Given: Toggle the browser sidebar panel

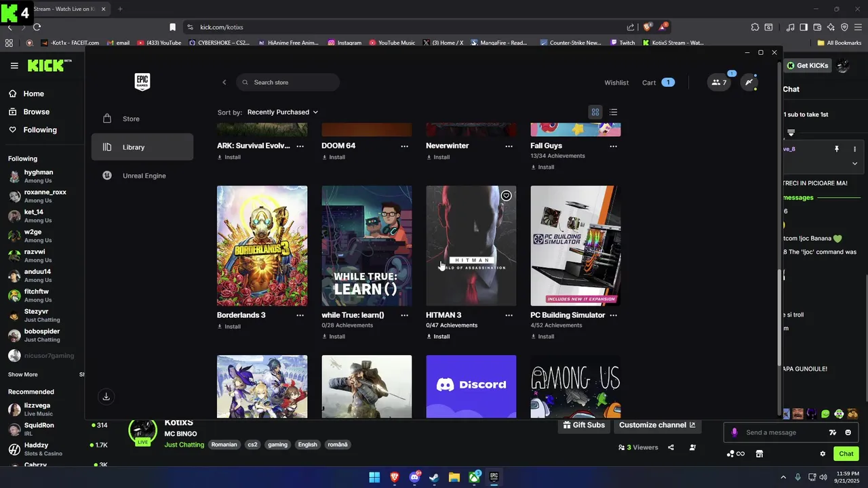Looking at the screenshot, I should (804, 27).
